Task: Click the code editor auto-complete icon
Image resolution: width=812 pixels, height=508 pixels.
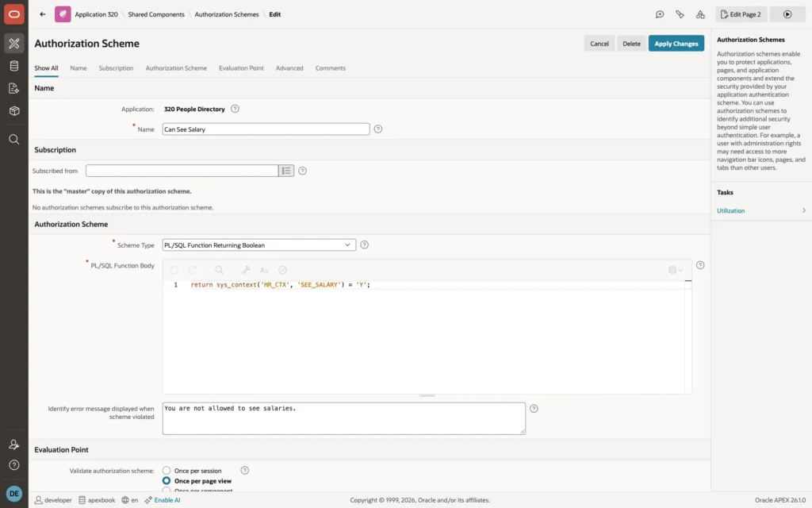Action: 264,270
